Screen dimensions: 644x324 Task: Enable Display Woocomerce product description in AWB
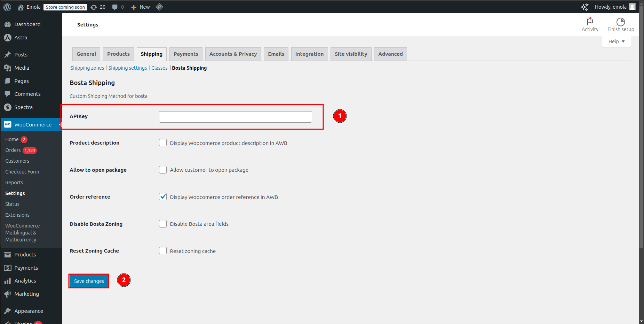(x=163, y=143)
